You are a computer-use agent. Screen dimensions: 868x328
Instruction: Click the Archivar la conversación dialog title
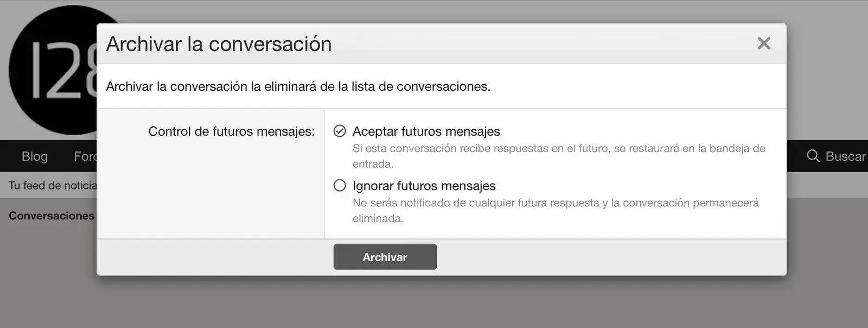pos(219,44)
